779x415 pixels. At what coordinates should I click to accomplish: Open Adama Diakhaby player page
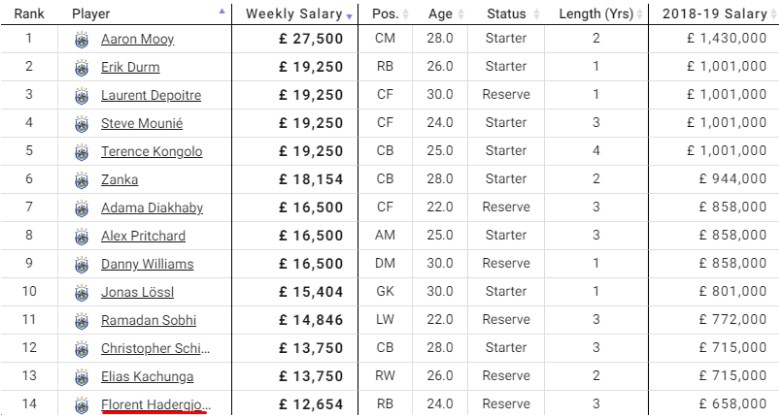(152, 208)
